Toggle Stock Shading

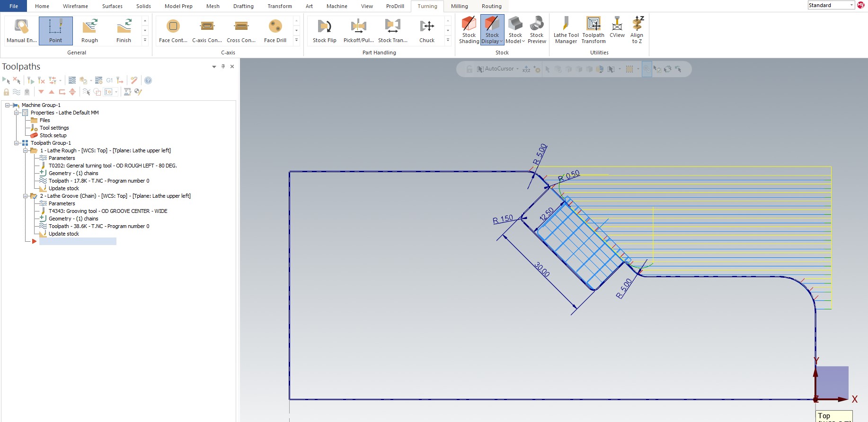469,30
